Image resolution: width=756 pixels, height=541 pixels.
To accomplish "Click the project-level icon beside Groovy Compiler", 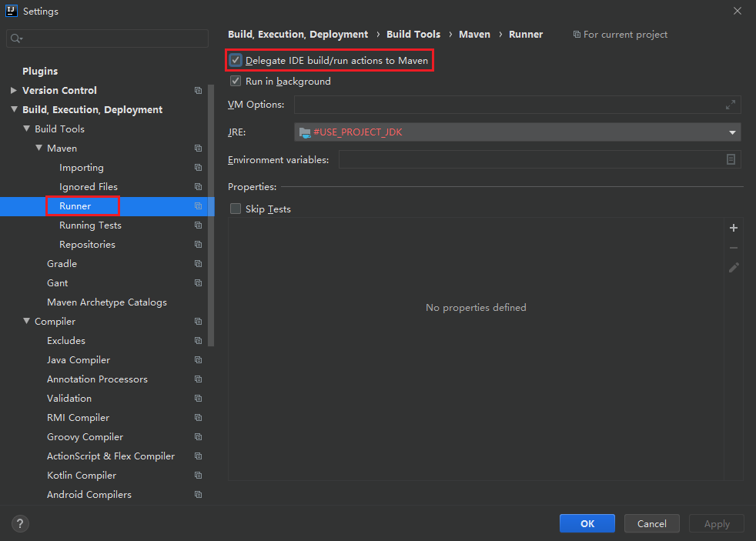I will coord(198,437).
